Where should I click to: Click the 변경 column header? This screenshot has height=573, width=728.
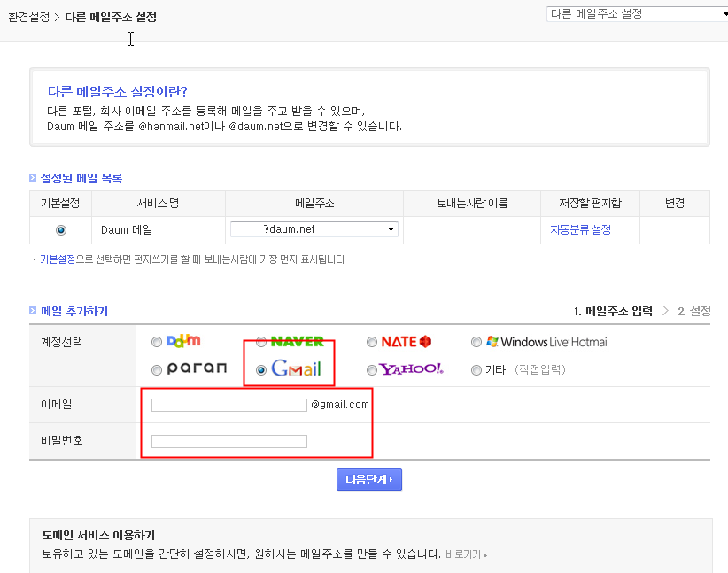(x=675, y=204)
